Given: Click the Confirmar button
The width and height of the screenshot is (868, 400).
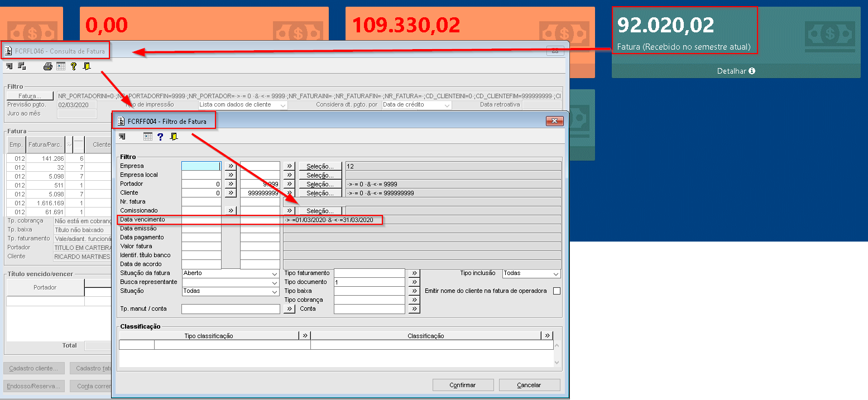Looking at the screenshot, I should point(463,385).
